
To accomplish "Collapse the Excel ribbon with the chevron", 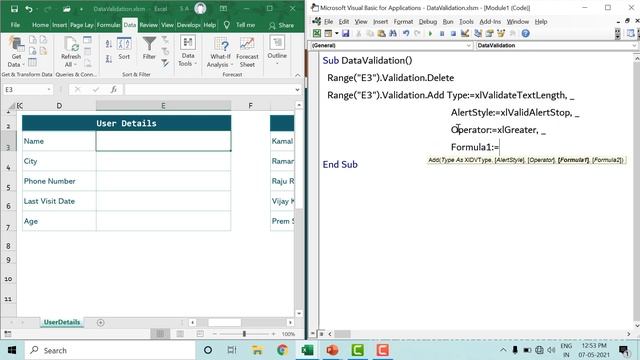I will 298,75.
